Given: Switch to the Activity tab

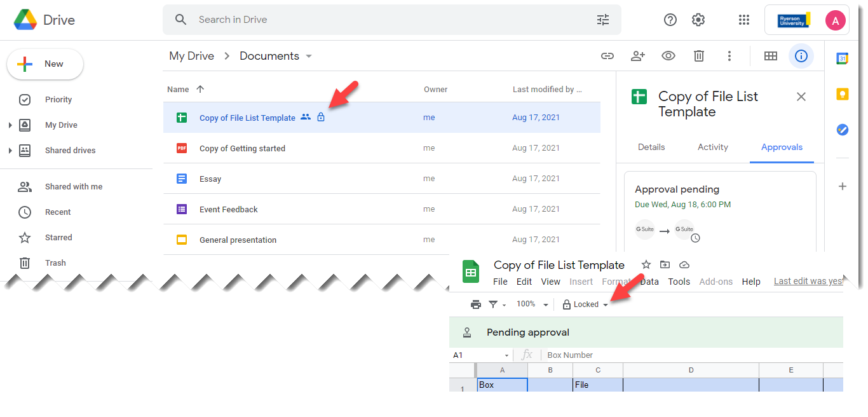Looking at the screenshot, I should point(712,147).
